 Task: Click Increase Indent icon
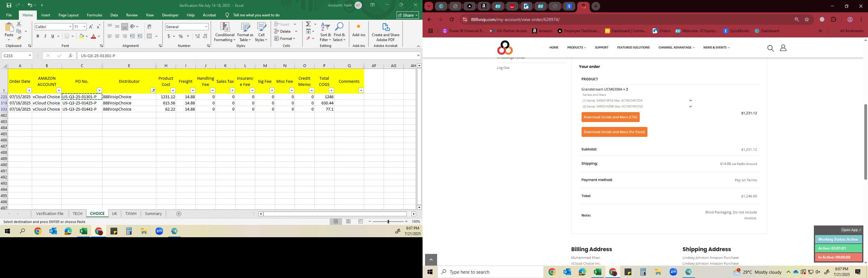click(140, 36)
